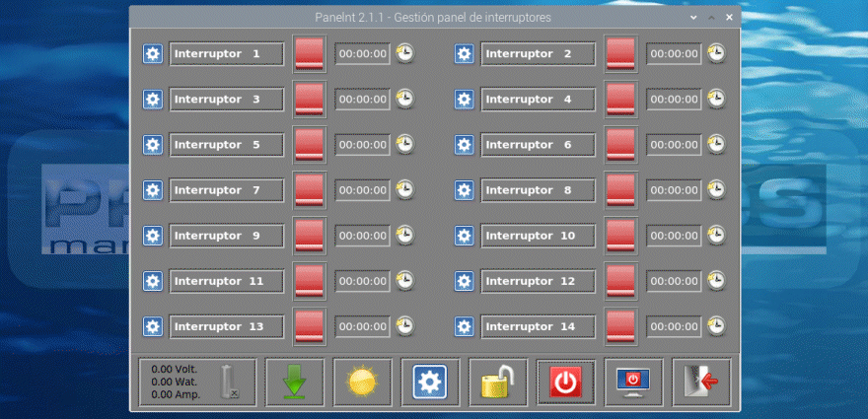
Task: Click the Volt, Wat, Amp battery readout panel
Action: pos(197,383)
